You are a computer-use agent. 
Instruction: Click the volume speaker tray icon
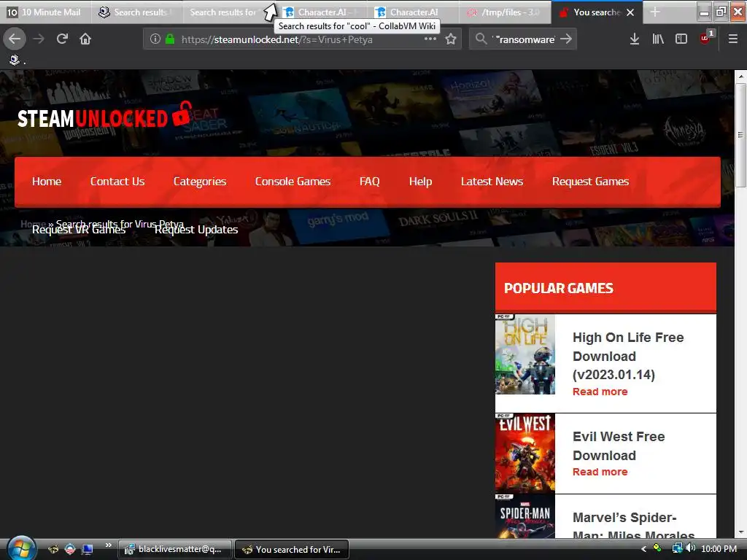[x=690, y=548]
